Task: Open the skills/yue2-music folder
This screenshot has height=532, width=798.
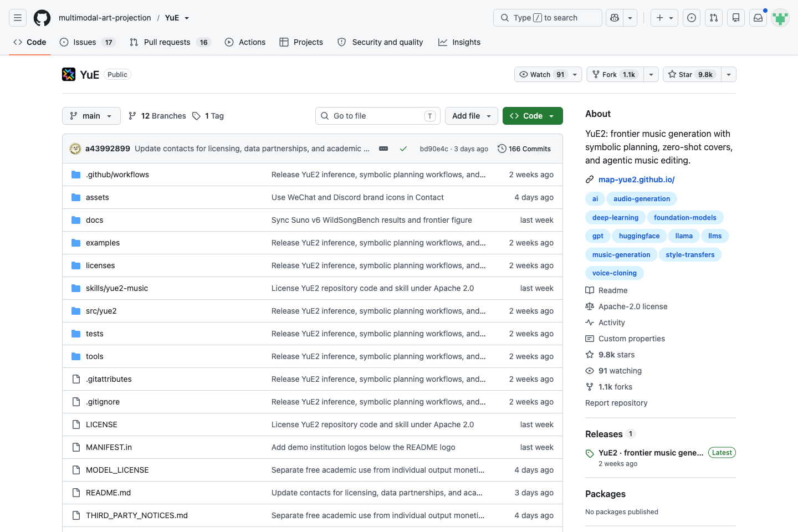Action: point(117,288)
